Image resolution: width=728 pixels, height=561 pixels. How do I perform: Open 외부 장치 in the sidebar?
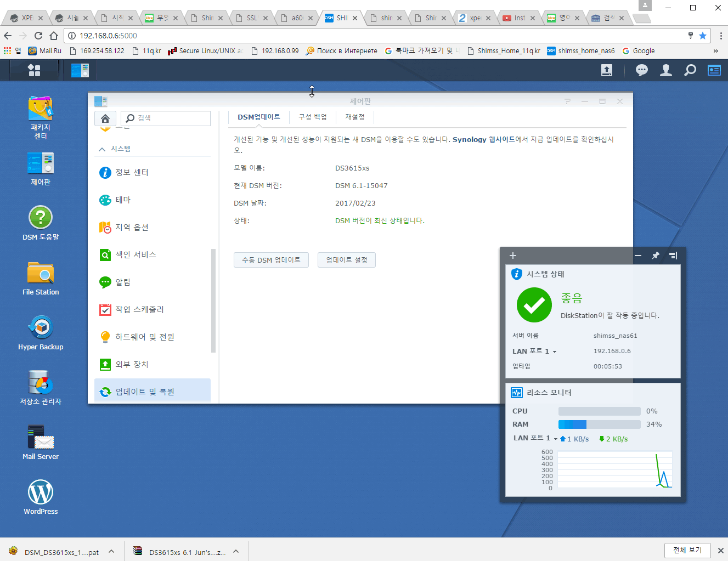[153, 364]
